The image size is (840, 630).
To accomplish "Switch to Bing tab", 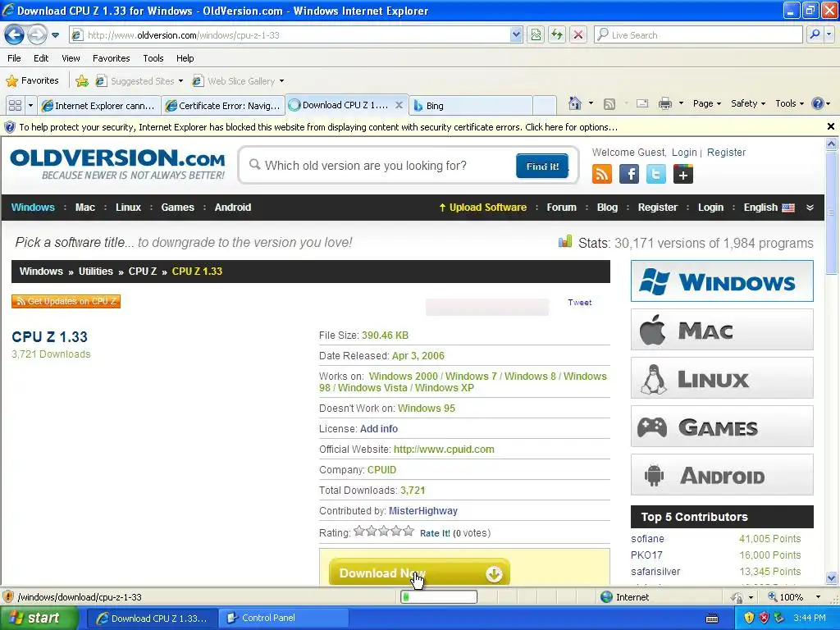I will click(x=470, y=106).
